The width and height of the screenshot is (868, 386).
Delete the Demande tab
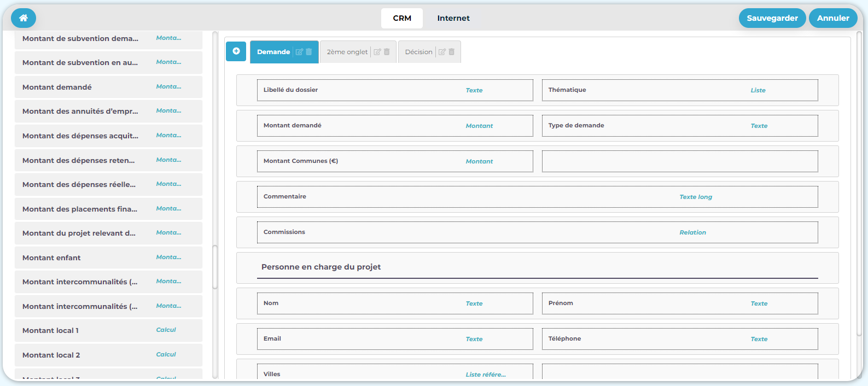(309, 52)
